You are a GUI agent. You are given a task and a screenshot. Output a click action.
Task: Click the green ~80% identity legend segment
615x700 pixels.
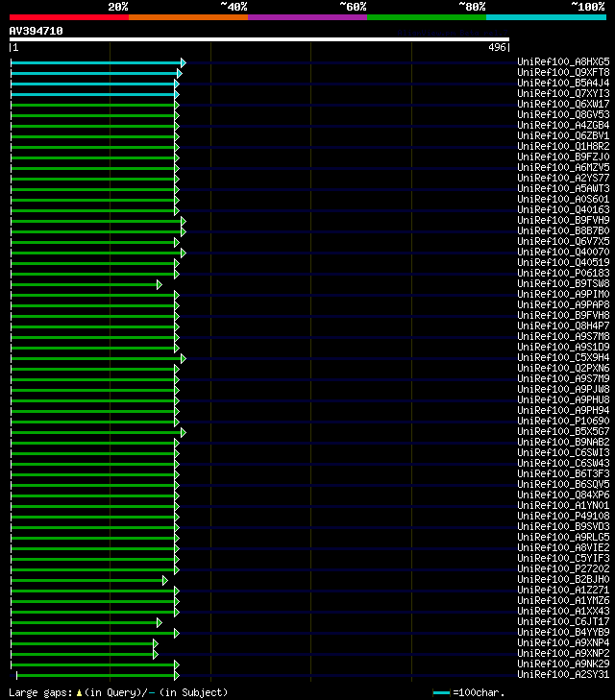(x=427, y=17)
